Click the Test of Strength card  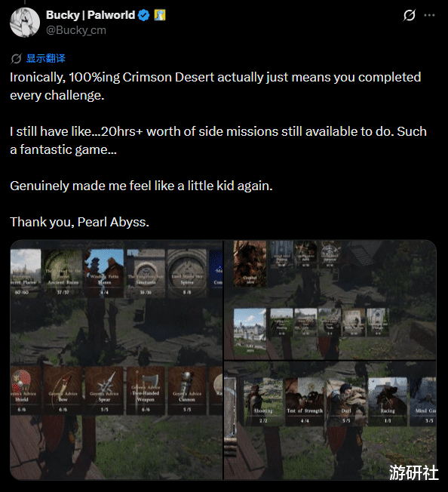[x=305, y=402]
